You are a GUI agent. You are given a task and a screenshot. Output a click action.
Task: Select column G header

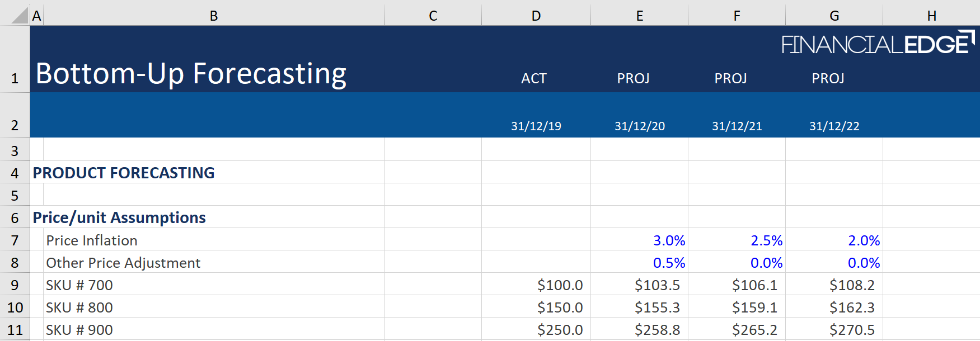(834, 16)
